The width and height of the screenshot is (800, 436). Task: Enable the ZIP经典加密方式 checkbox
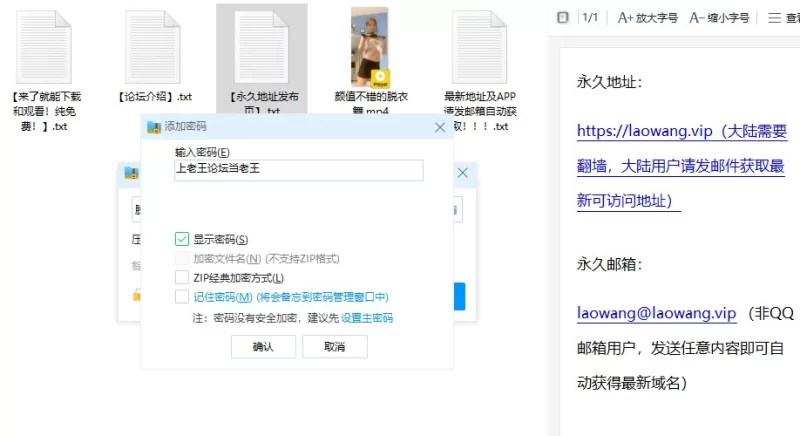tap(182, 277)
